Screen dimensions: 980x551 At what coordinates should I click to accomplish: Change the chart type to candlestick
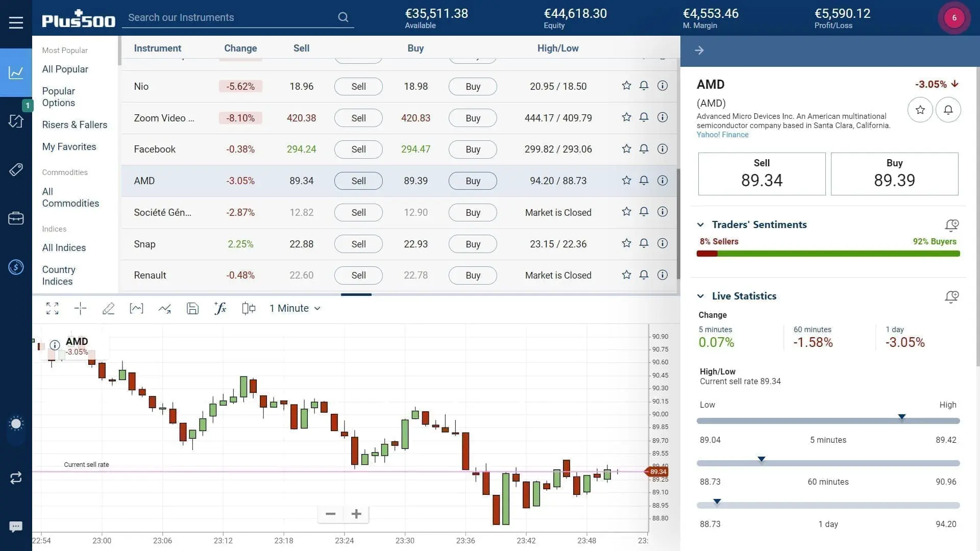click(249, 308)
